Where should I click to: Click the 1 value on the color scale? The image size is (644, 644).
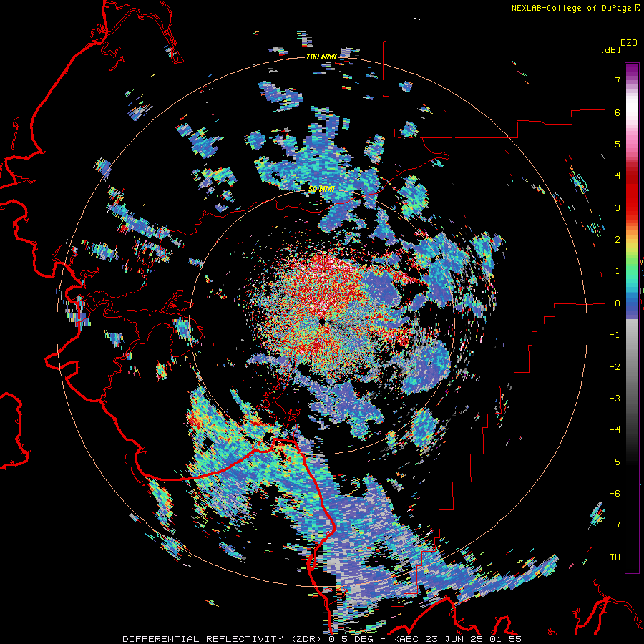(x=618, y=271)
